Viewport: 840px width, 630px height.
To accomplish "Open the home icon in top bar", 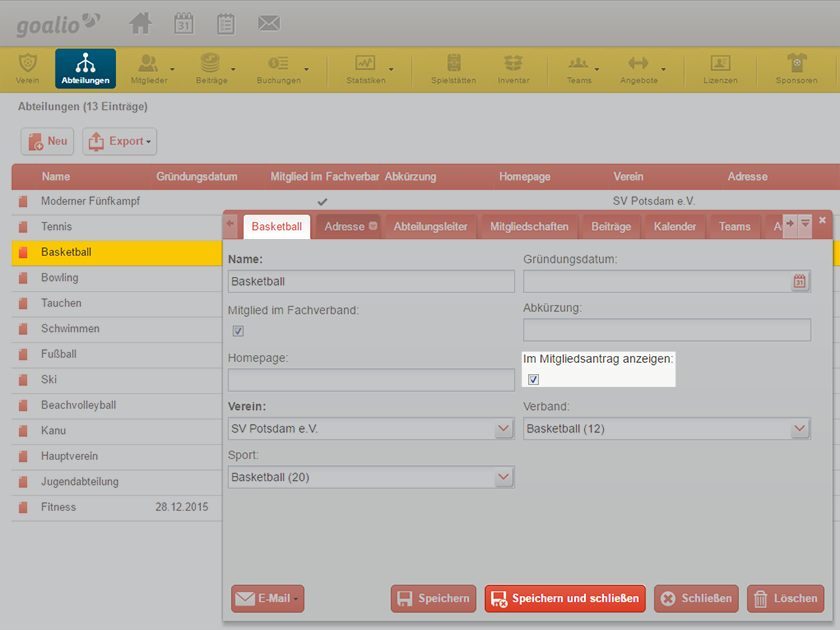I will click(x=140, y=24).
